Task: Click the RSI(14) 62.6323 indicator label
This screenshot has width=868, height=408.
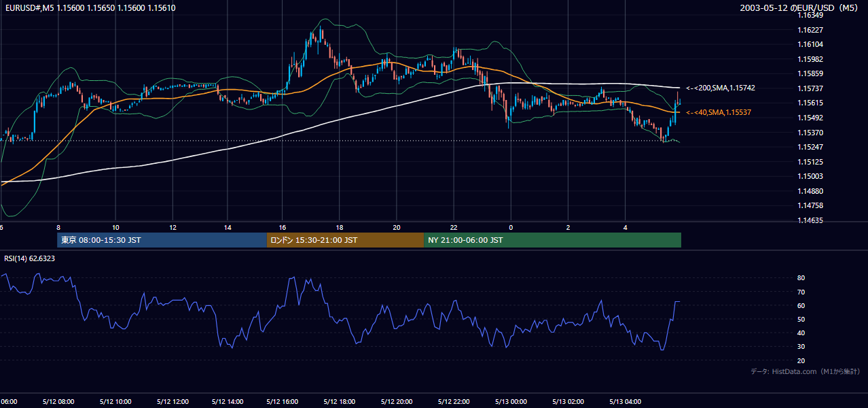Action: point(29,258)
